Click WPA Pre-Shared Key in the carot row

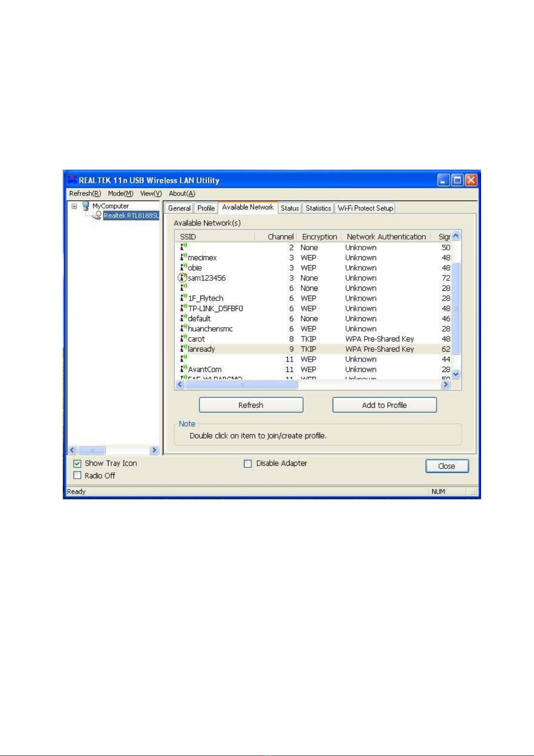point(379,339)
